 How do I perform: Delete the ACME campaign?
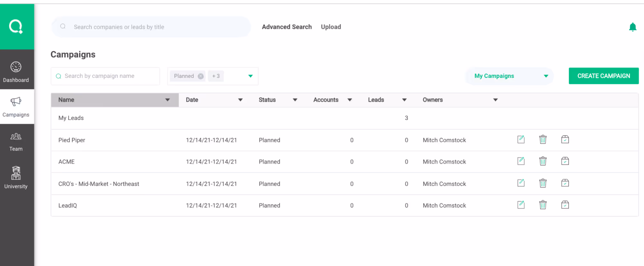coord(543,161)
